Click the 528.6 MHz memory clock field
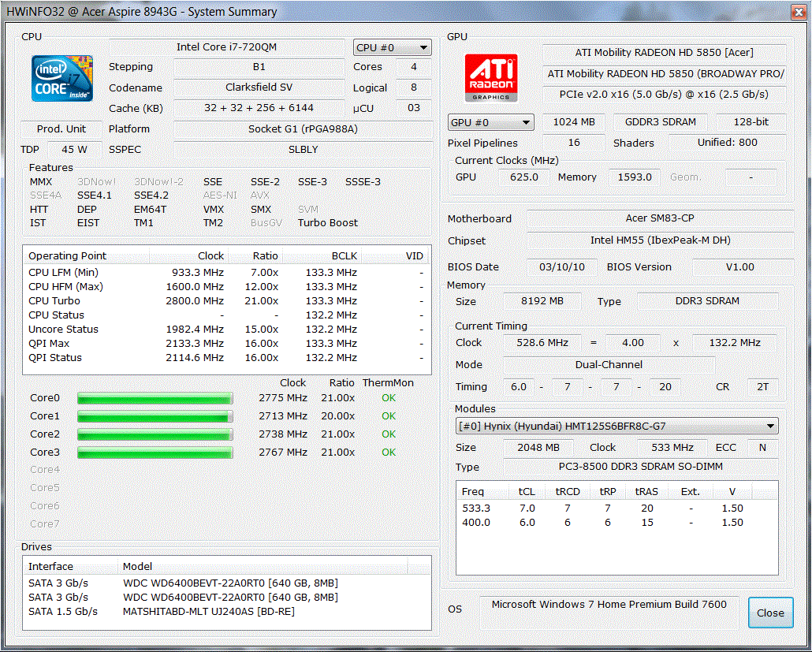 point(542,343)
